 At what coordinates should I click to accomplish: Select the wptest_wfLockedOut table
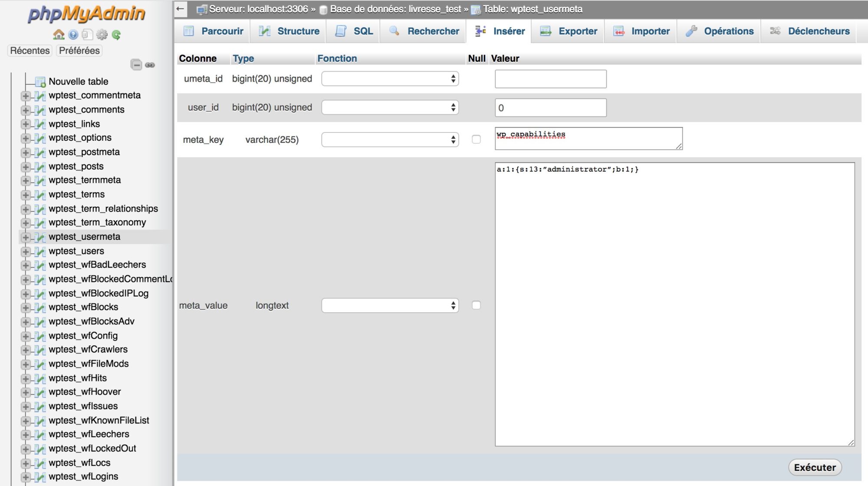[x=92, y=449]
